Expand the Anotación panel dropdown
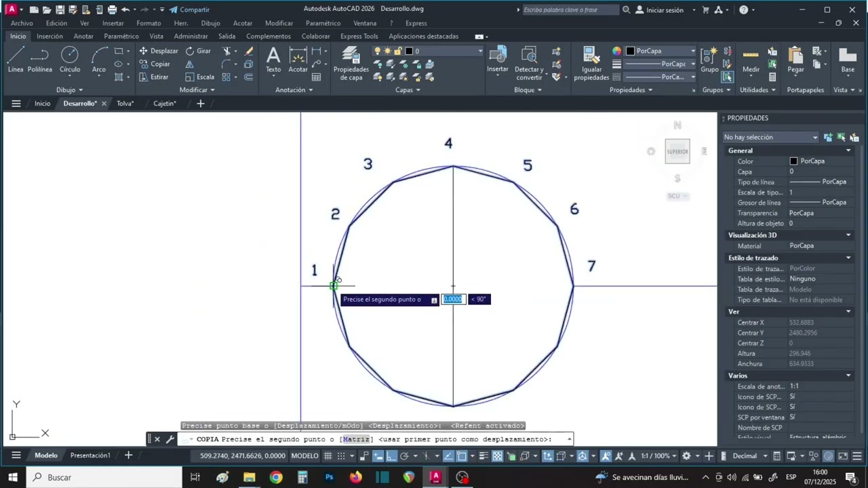This screenshot has height=488, width=868. point(294,90)
